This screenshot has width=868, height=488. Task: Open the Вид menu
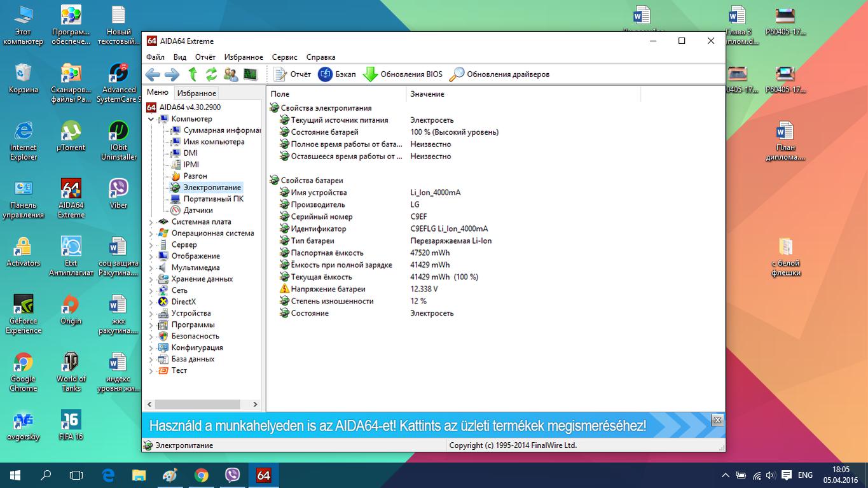point(180,57)
